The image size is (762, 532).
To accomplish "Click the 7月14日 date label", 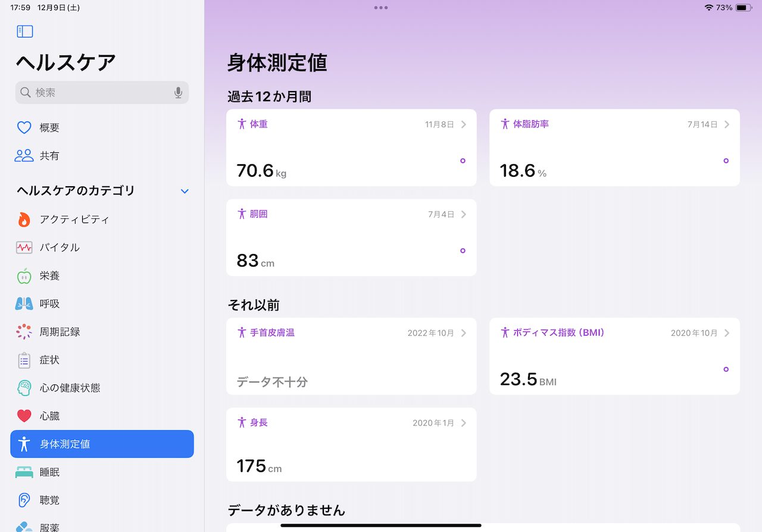I will tap(702, 124).
